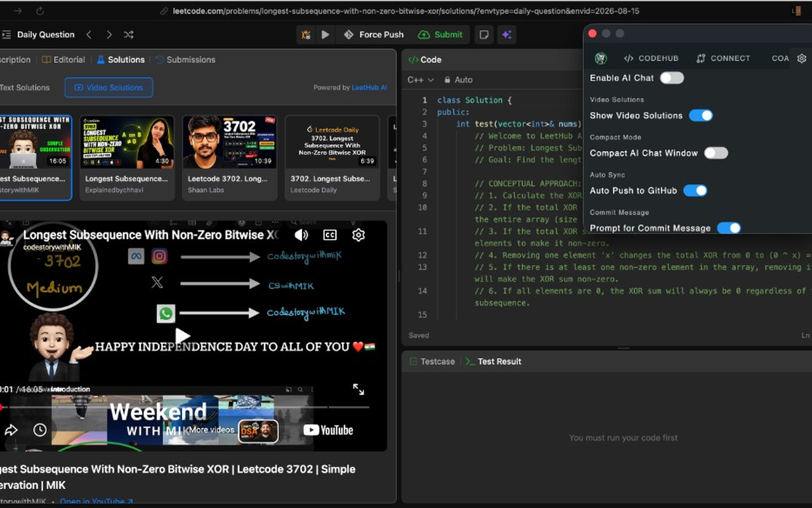
Task: Open the LeetHub AI link
Action: 369,88
